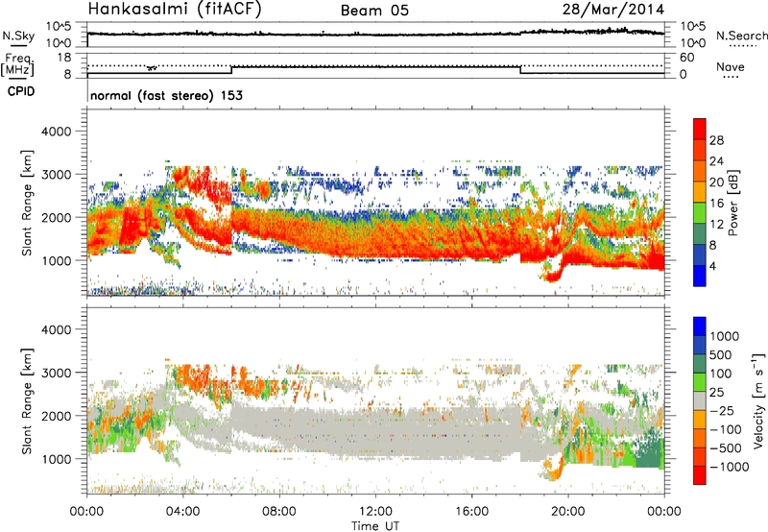Click the N.Search legend label

tap(741, 36)
